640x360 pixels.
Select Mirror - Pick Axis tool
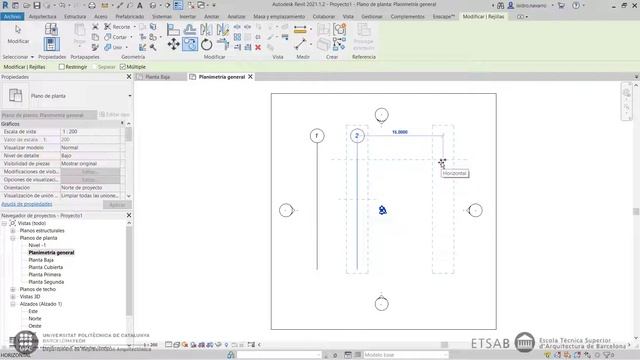206,29
